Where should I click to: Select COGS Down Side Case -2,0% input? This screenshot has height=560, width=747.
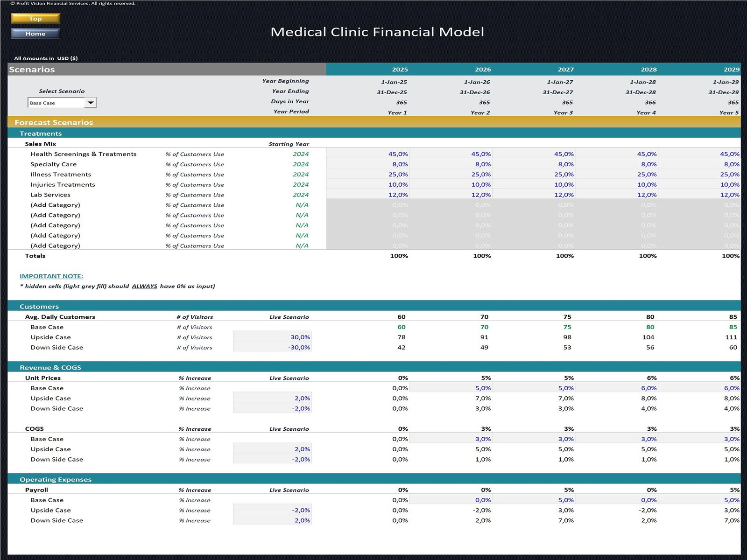[272, 460]
